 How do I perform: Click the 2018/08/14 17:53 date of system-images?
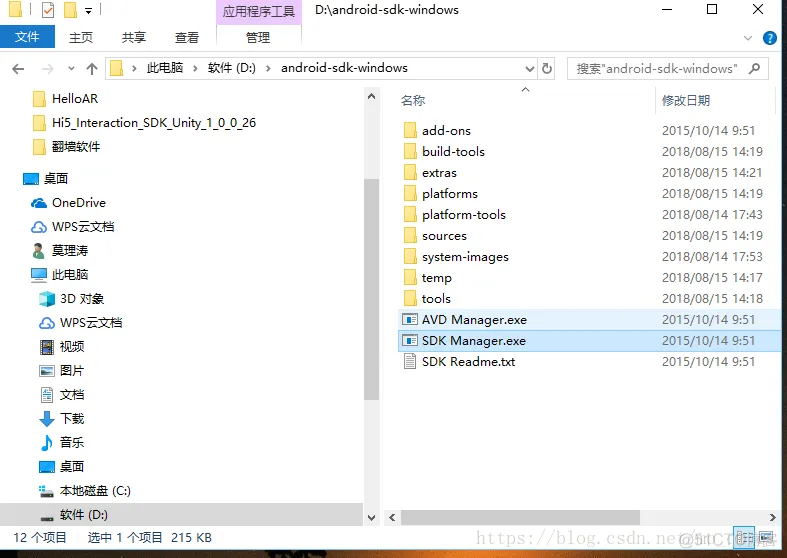pos(712,257)
